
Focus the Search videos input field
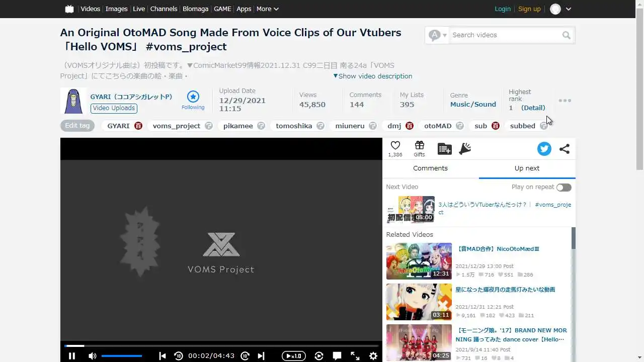point(505,35)
